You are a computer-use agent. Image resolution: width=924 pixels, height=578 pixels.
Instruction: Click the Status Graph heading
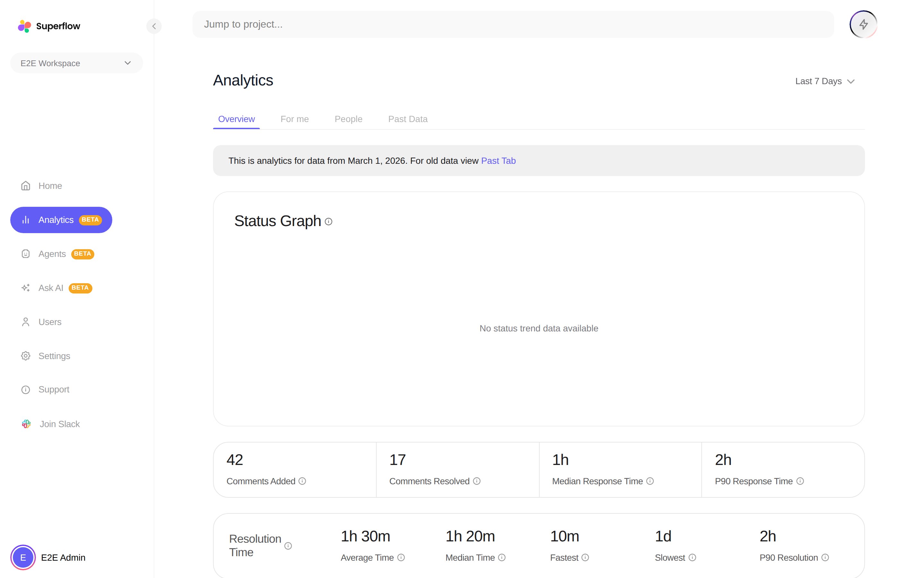278,221
